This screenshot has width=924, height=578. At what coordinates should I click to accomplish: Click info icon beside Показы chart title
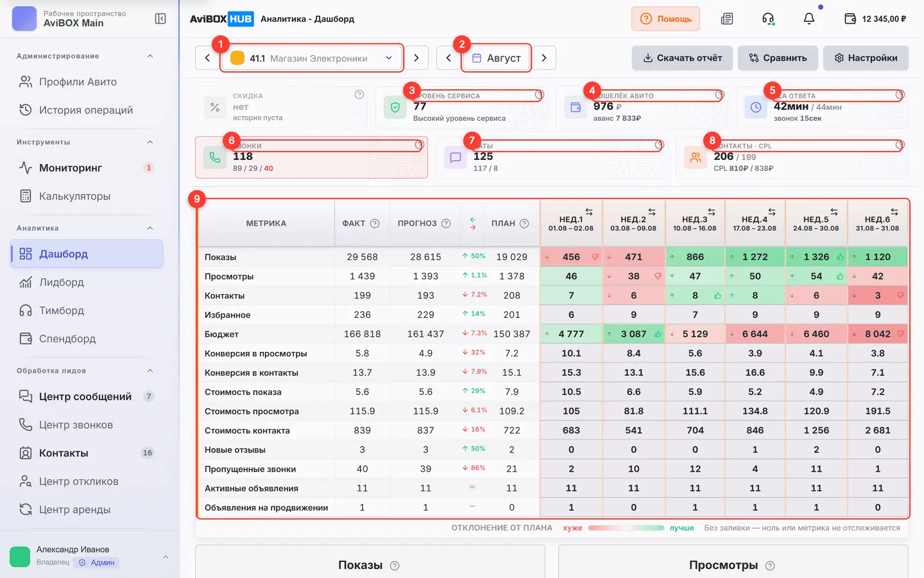pos(395,566)
